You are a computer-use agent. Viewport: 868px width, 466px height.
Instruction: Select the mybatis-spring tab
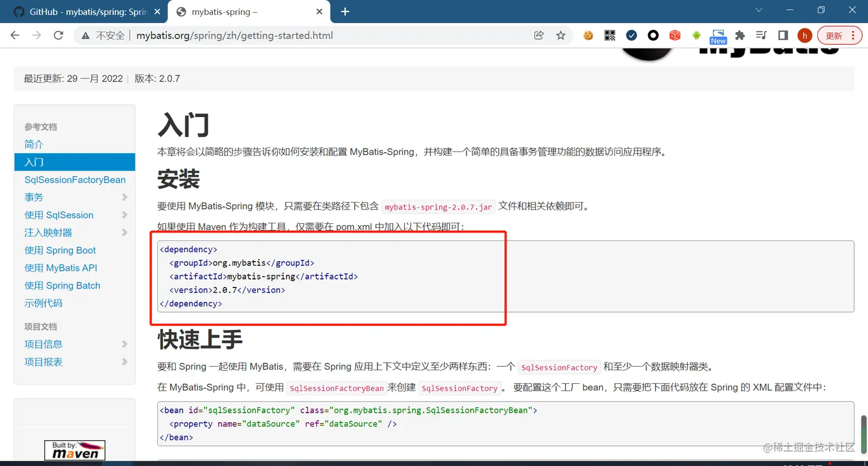[x=250, y=11]
